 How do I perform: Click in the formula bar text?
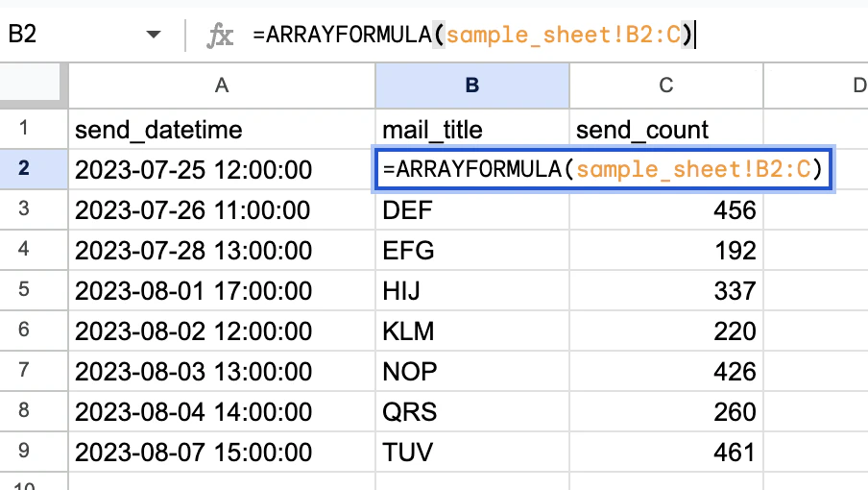(x=473, y=35)
